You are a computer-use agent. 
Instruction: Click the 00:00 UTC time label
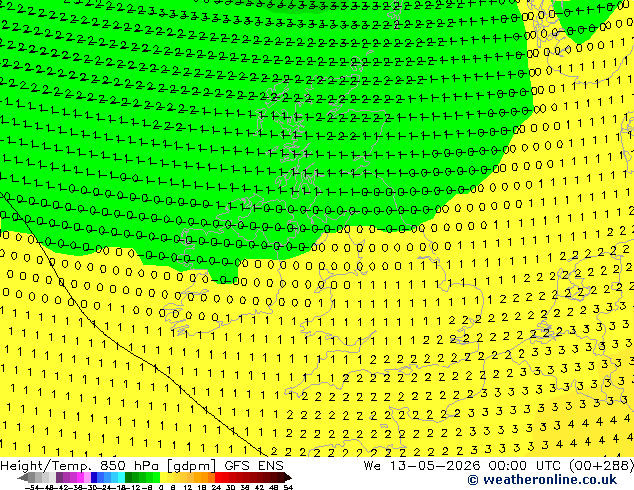click(x=526, y=466)
